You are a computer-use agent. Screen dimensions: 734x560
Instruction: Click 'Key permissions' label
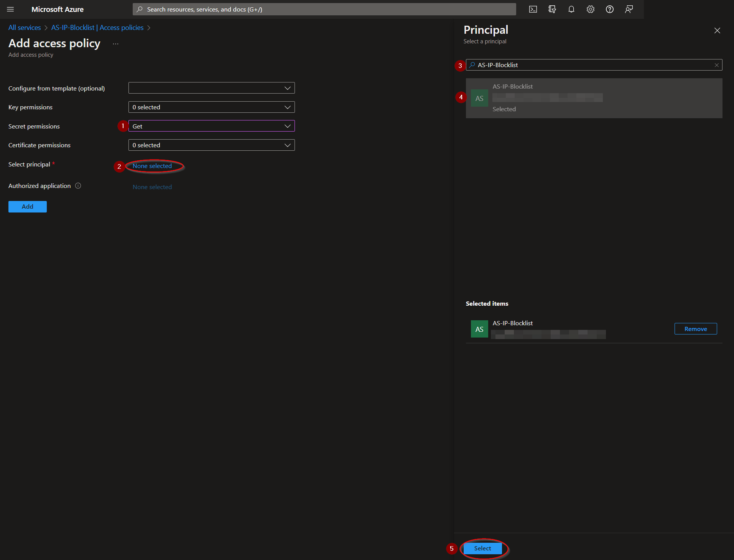30,107
